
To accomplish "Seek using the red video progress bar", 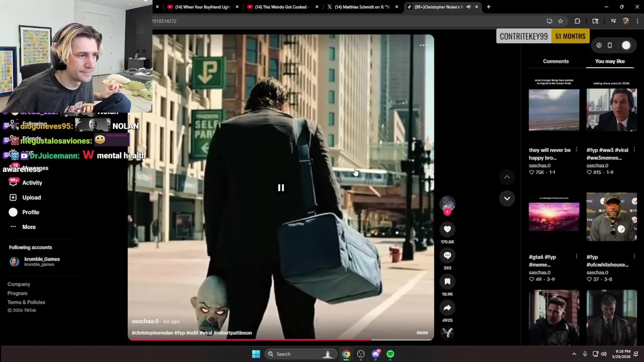I will [281, 339].
